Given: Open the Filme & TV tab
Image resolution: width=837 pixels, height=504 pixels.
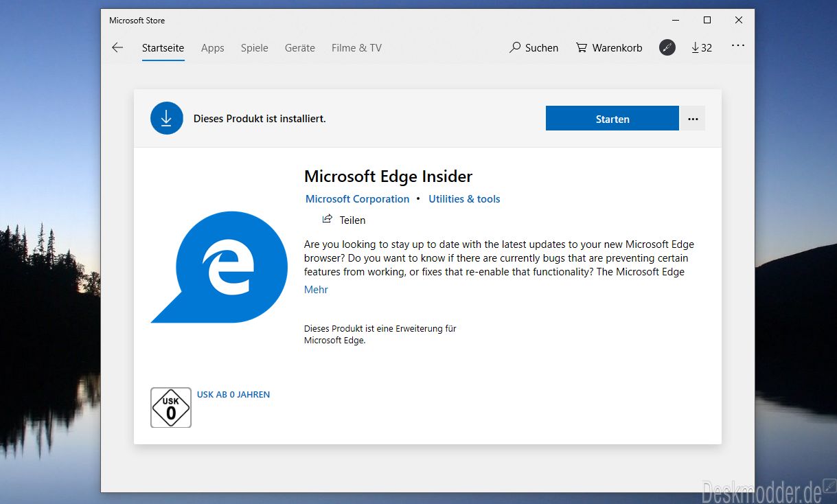Looking at the screenshot, I should 356,48.
